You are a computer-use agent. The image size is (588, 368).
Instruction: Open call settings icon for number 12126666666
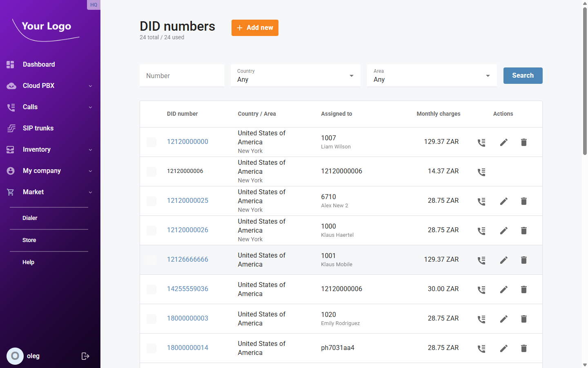click(x=481, y=260)
